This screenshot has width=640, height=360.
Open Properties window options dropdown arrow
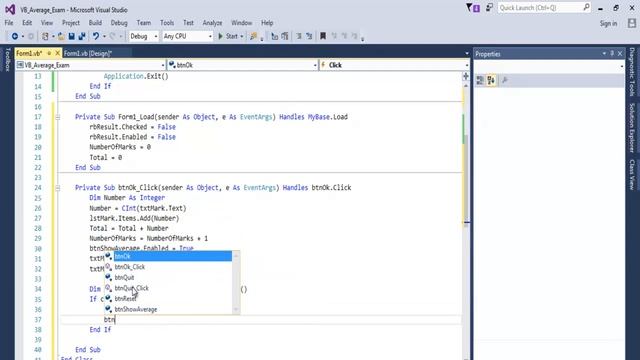[604, 53]
